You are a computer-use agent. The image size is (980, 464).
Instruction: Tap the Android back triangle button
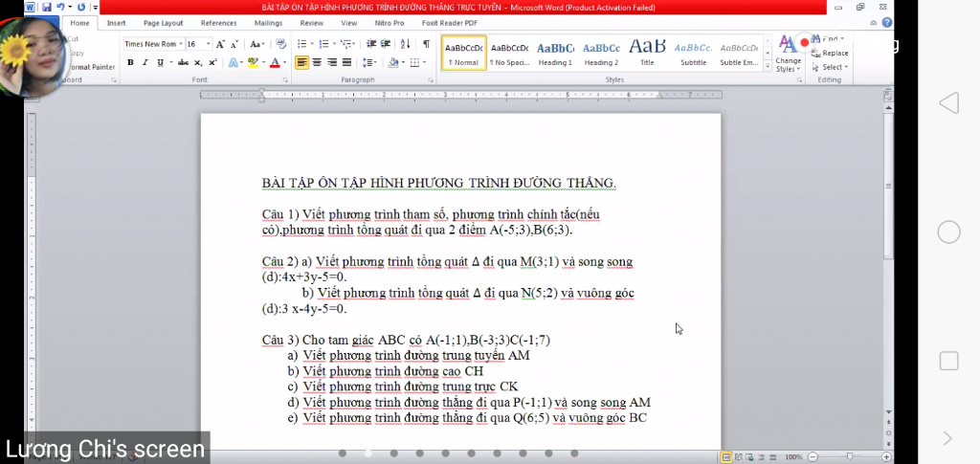(948, 103)
